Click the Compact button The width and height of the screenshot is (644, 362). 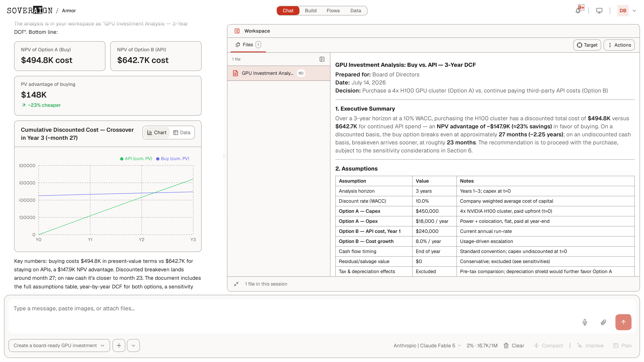548,346
